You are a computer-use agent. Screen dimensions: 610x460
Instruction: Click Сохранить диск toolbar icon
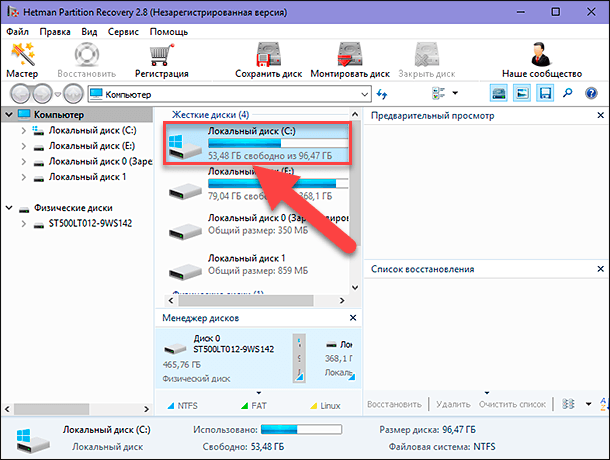[268, 54]
